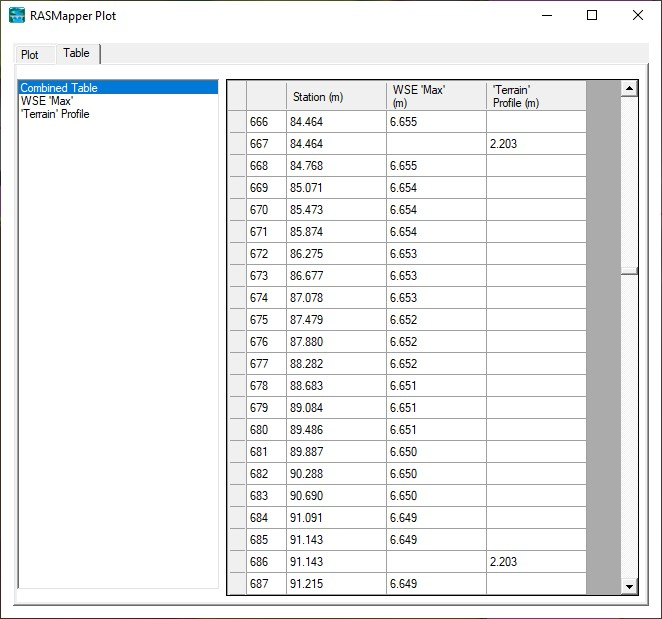Select the Table tab

[x=76, y=53]
